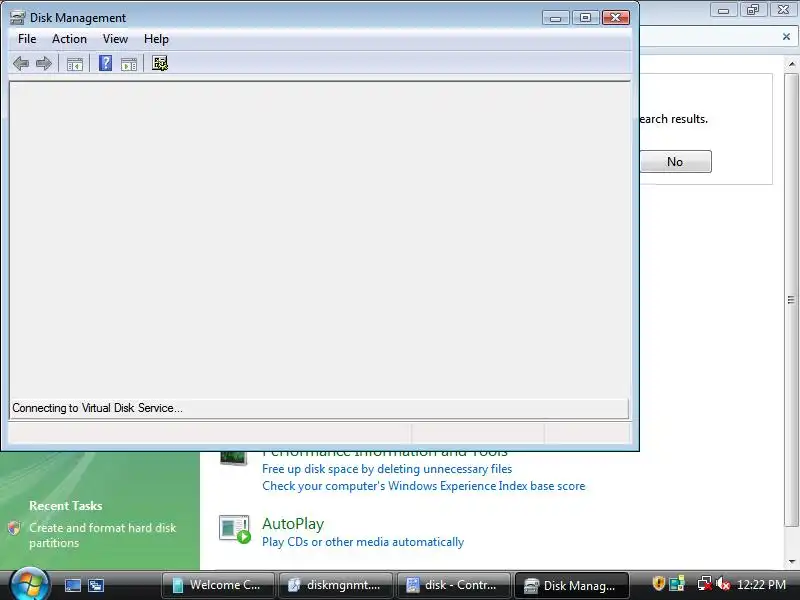Click Switch between windows quick launch icon
This screenshot has width=800, height=600.
(96, 585)
